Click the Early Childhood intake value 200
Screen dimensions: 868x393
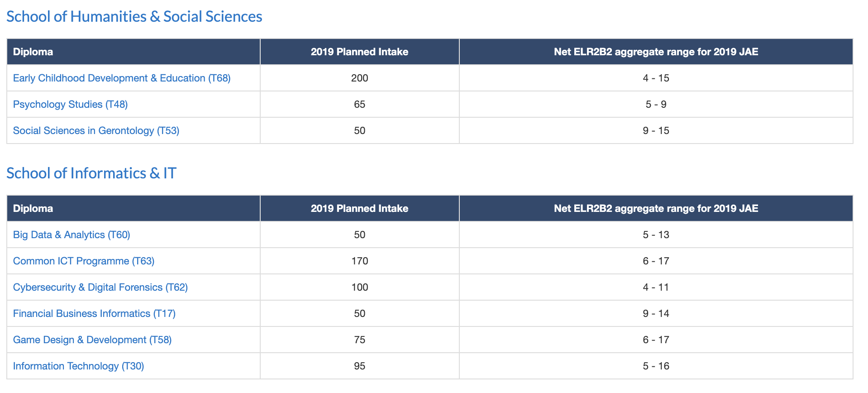359,78
